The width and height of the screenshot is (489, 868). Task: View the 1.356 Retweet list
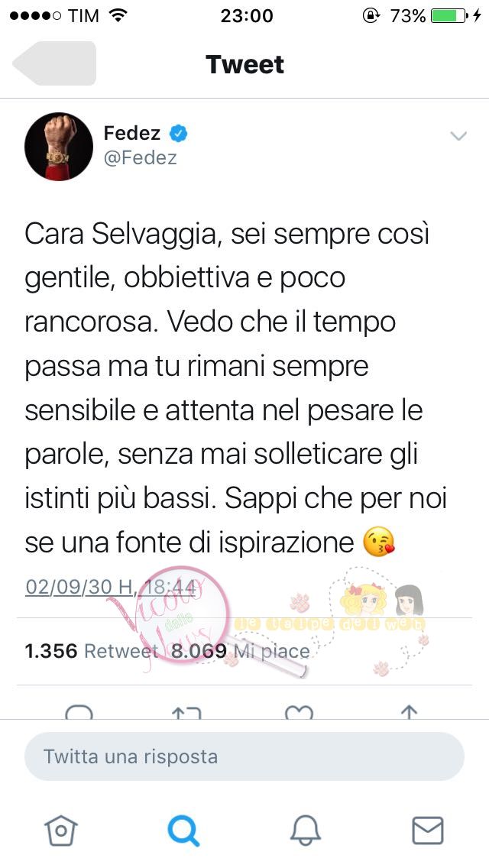tap(92, 651)
